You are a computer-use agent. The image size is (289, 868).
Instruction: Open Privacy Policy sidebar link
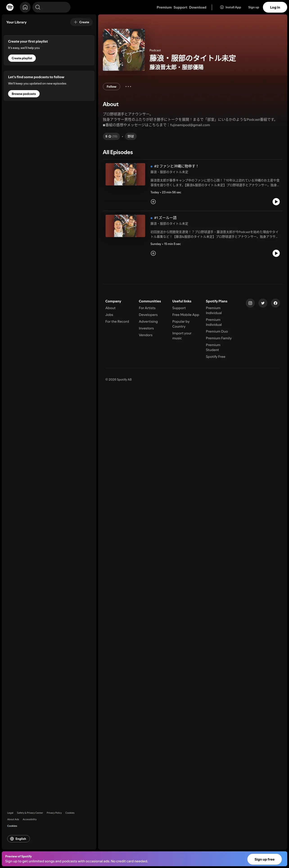tap(54, 813)
